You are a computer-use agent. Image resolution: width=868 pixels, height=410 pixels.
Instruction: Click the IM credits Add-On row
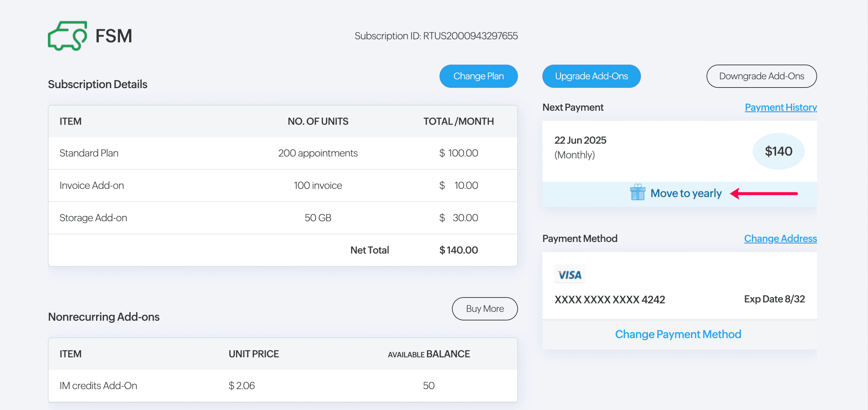pos(282,386)
